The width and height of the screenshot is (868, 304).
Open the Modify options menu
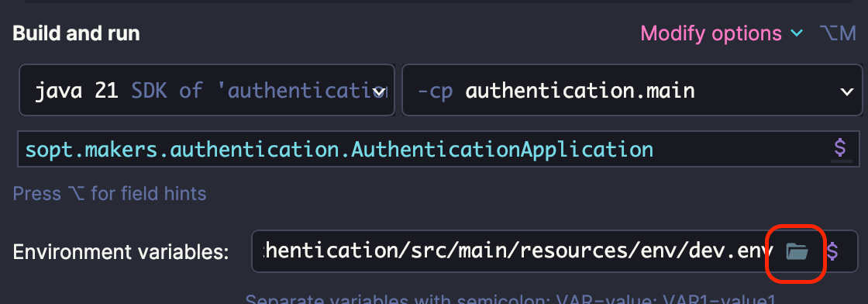[x=711, y=34]
